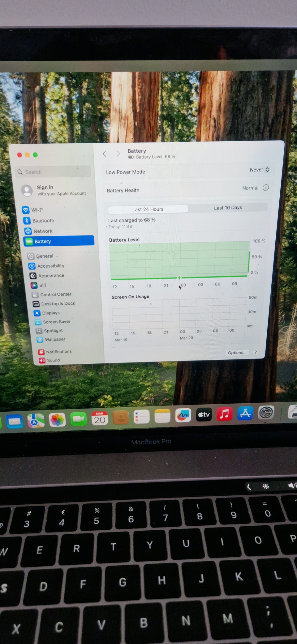Click the "Mar 19" chart label
Viewport: 297px width, 644px height.
tap(121, 340)
